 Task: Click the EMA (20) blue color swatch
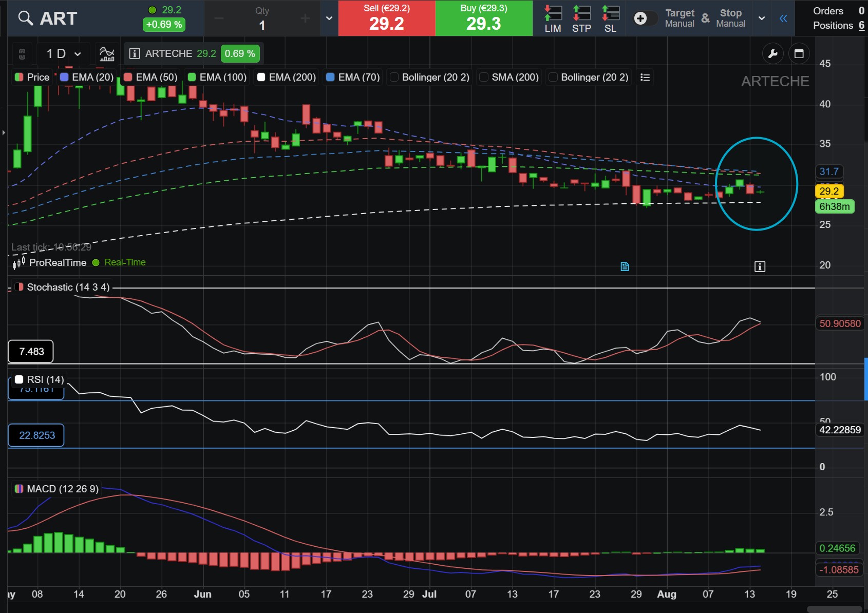coord(64,77)
